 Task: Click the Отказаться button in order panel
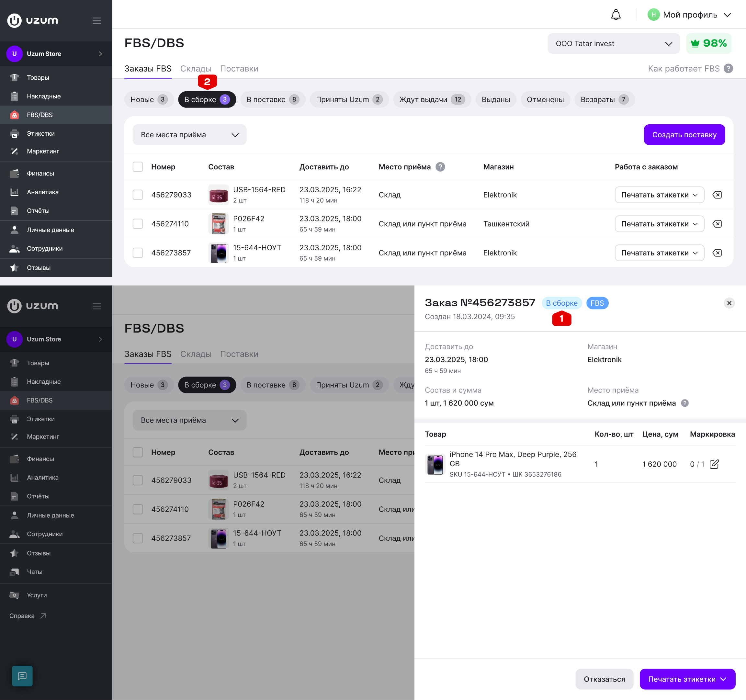[x=604, y=679]
